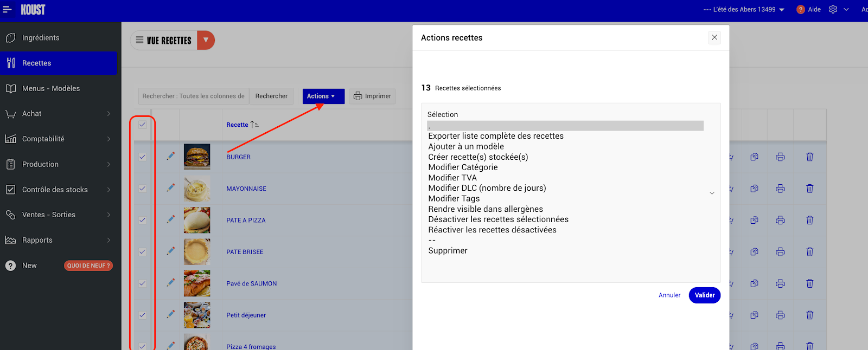
Task: Click the Aide help icon
Action: [801, 9]
